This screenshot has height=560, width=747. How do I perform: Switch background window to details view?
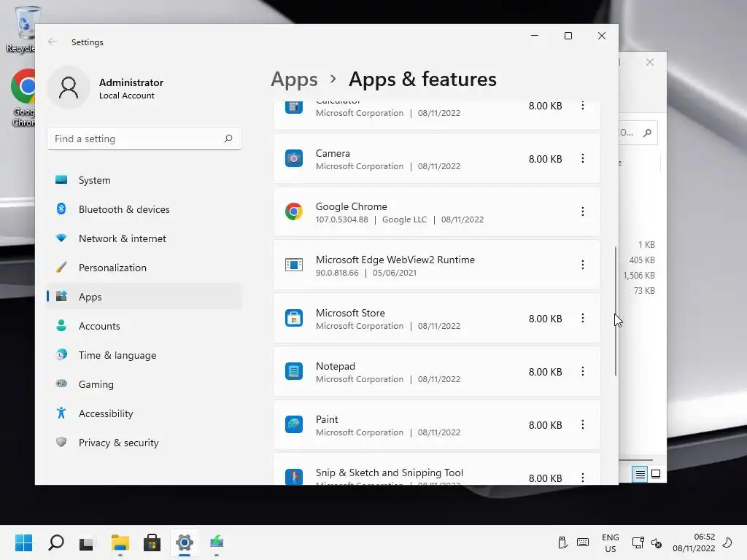click(640, 474)
